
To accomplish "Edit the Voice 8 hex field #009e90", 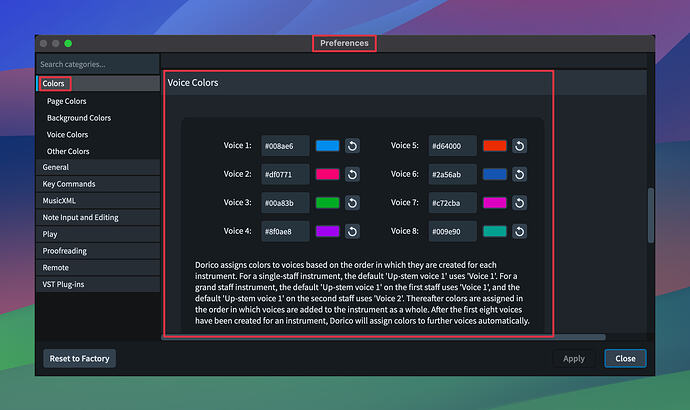I will click(452, 231).
